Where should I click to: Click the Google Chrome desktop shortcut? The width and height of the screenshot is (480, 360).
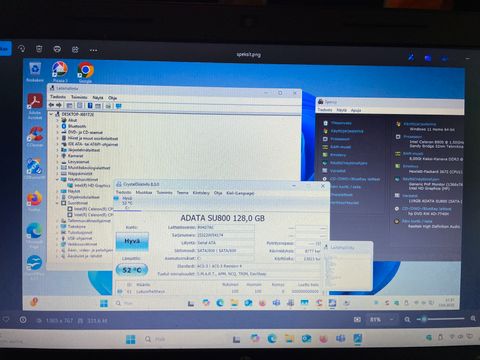(86, 71)
